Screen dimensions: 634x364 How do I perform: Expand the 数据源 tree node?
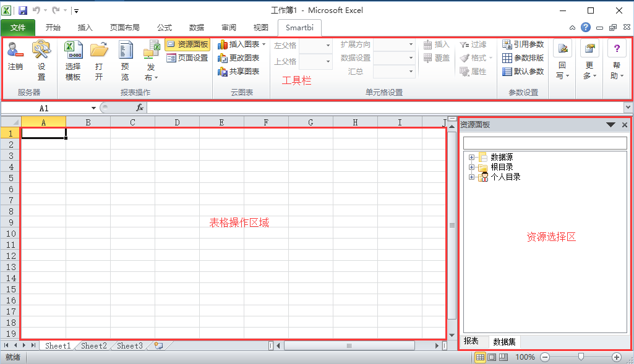click(x=471, y=157)
